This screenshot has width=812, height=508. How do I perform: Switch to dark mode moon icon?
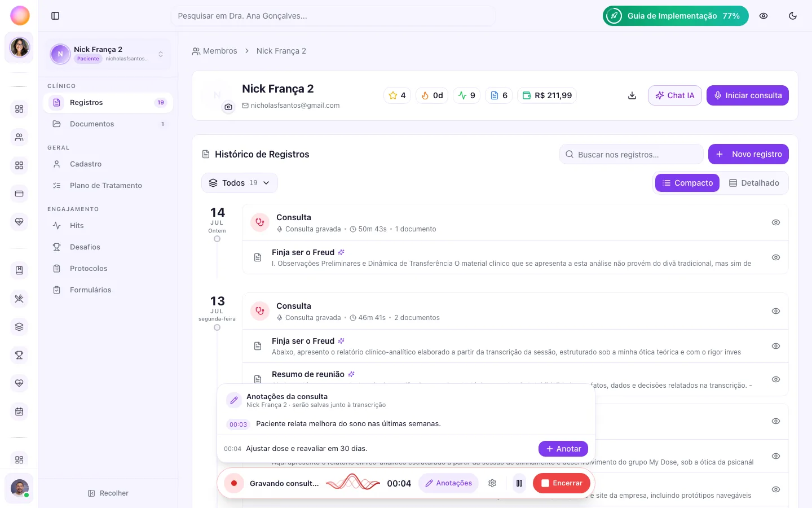point(793,16)
